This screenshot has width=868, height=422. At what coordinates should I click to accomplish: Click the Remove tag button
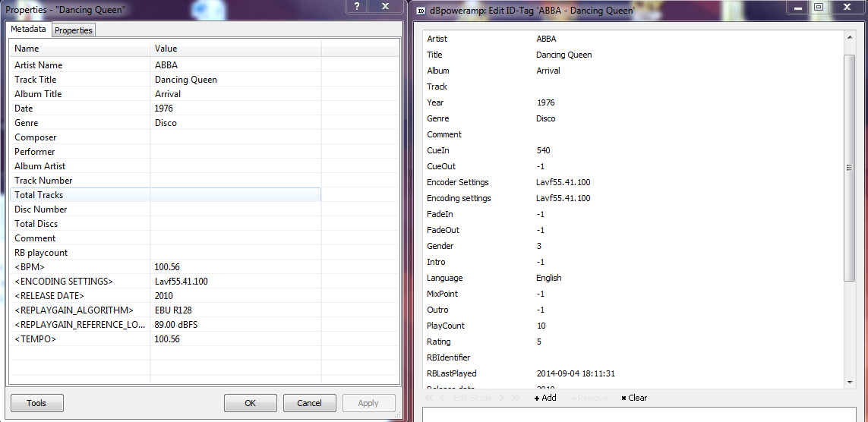[x=589, y=398]
